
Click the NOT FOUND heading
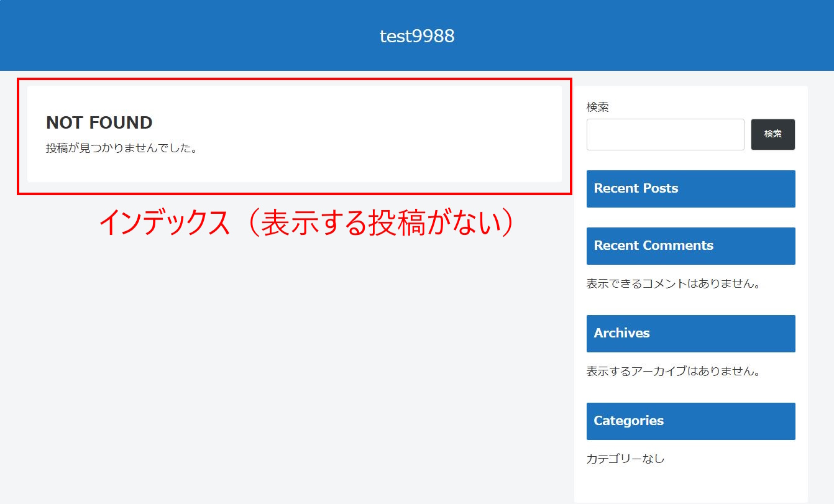(99, 123)
